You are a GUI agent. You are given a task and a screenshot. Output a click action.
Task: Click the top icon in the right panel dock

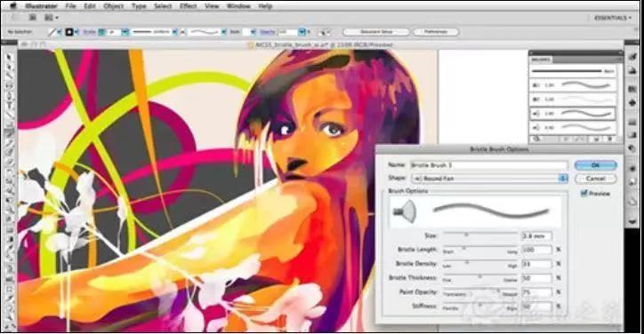point(633,57)
